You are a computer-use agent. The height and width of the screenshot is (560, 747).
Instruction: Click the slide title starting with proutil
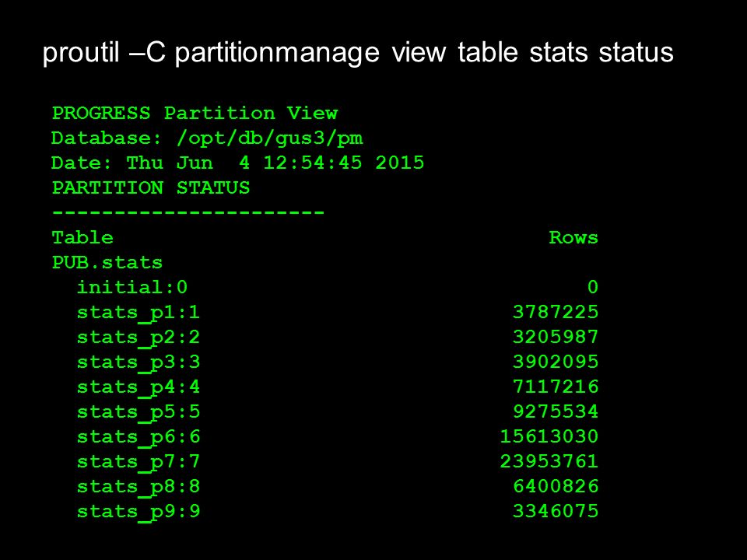358,53
